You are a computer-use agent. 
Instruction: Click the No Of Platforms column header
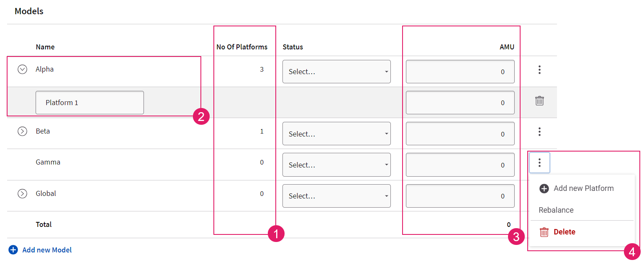point(242,47)
